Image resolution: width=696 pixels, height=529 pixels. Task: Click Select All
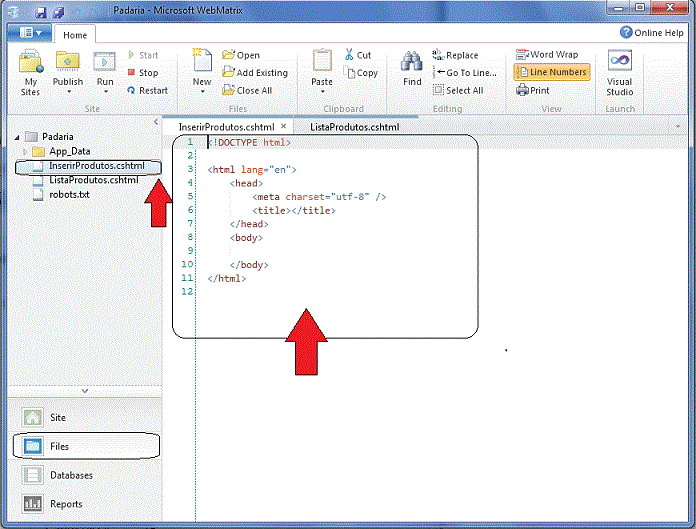click(x=458, y=90)
